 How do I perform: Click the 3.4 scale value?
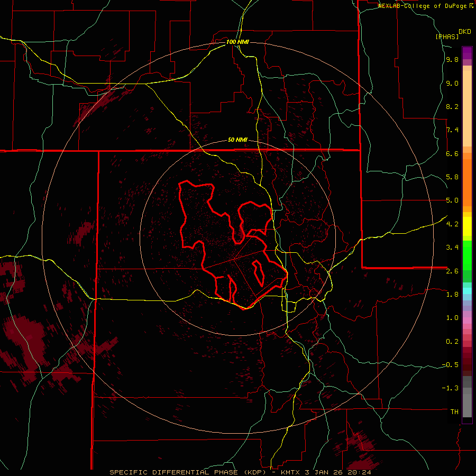point(452,247)
